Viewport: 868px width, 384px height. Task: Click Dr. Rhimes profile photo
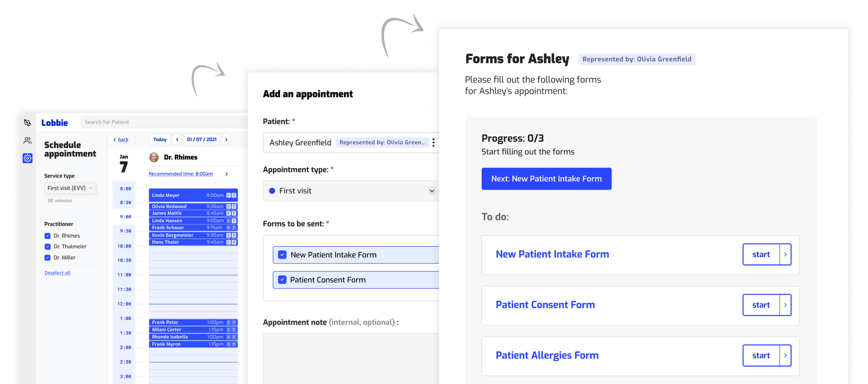click(x=154, y=157)
